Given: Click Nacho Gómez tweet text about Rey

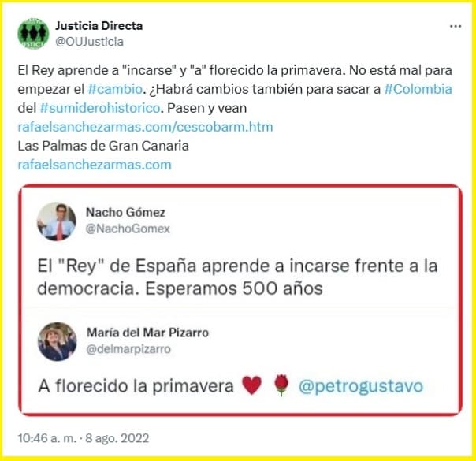Looking at the screenshot, I should click(x=237, y=277).
